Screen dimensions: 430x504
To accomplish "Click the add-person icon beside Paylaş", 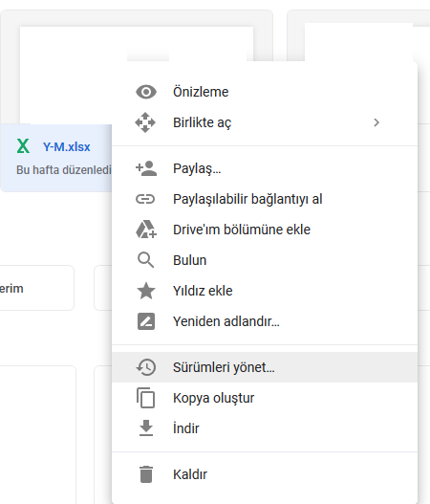I will tap(146, 168).
